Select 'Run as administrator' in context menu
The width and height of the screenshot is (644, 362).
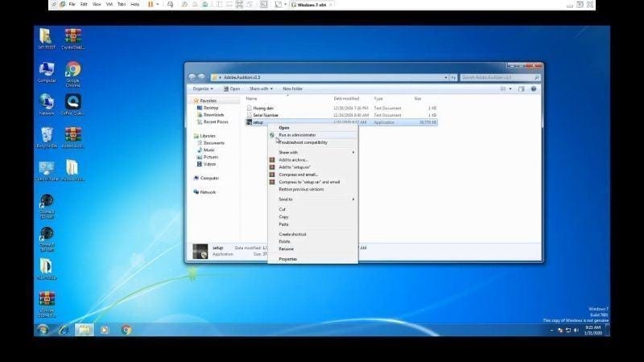point(297,134)
